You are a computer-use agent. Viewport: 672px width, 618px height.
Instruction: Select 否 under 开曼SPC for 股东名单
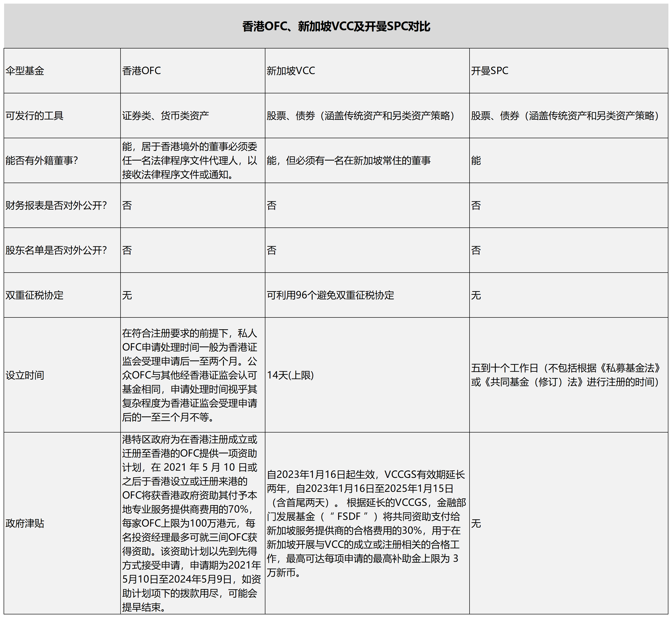569,250
